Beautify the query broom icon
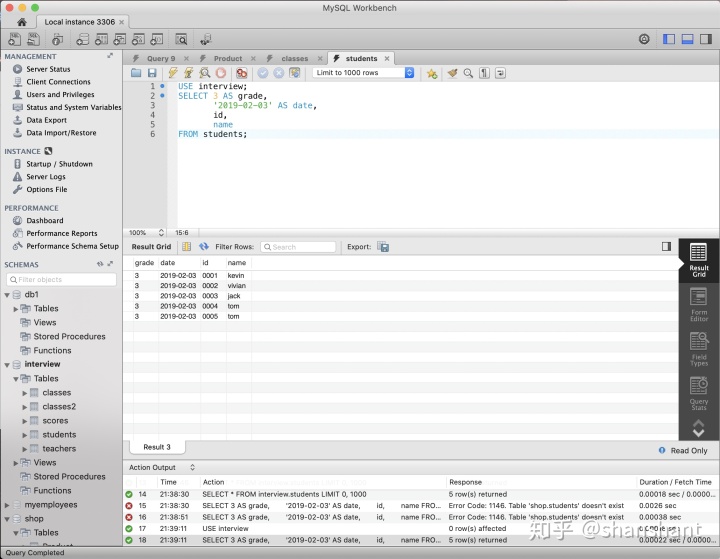The image size is (720, 559). pos(452,73)
